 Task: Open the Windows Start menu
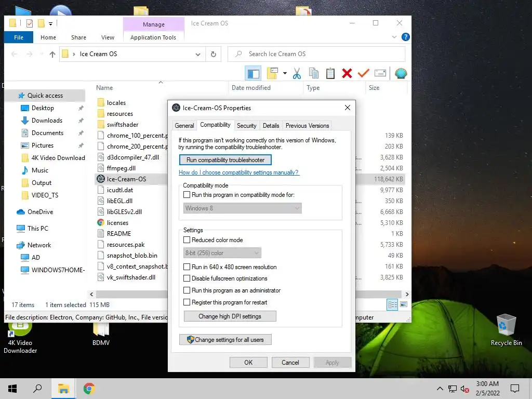[12, 389]
